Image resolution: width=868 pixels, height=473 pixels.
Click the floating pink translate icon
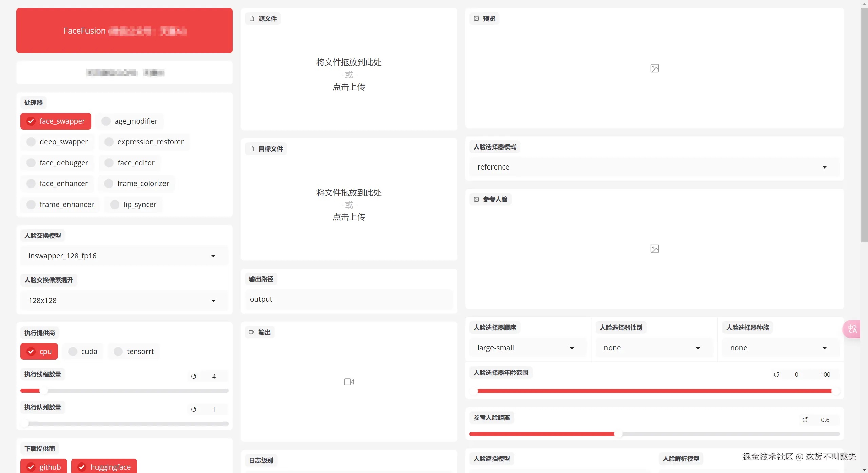click(852, 329)
